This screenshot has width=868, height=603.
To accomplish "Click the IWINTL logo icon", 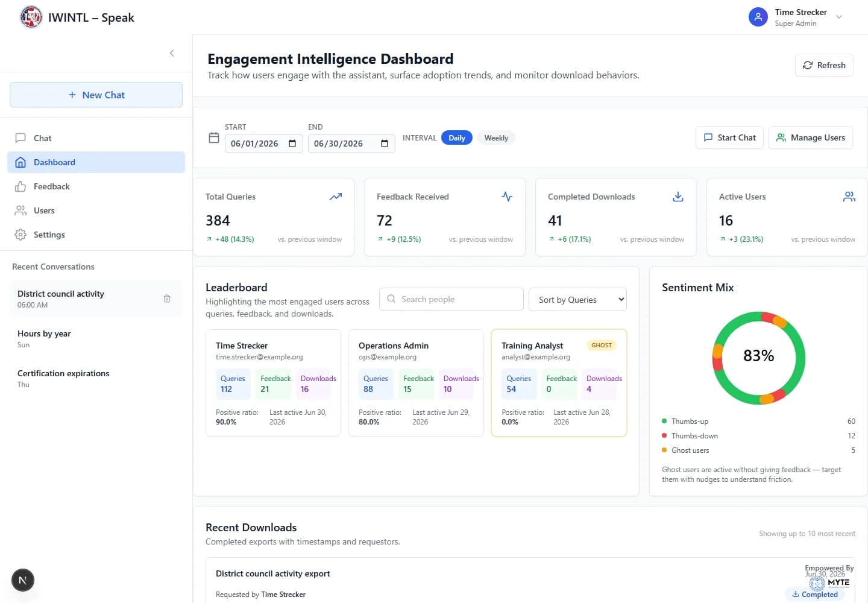I will pyautogui.click(x=31, y=17).
